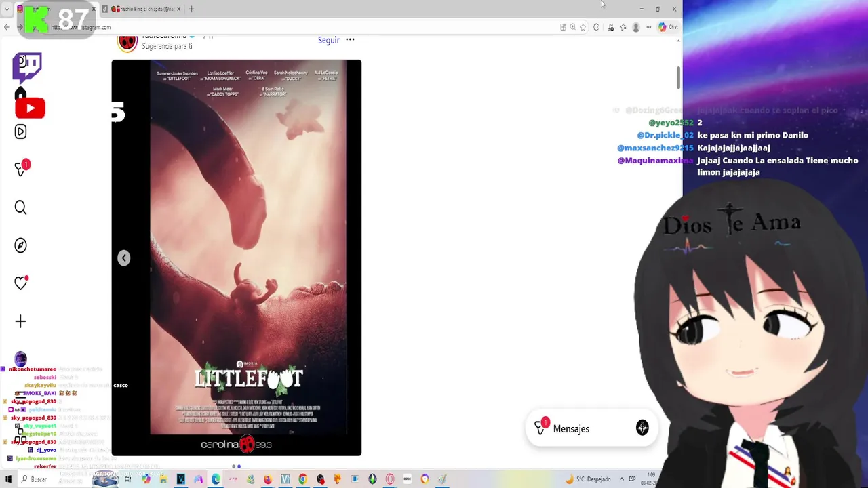Open profile avatar in Instagram sidebar
Viewport: 868px width, 488px height.
(x=20, y=359)
